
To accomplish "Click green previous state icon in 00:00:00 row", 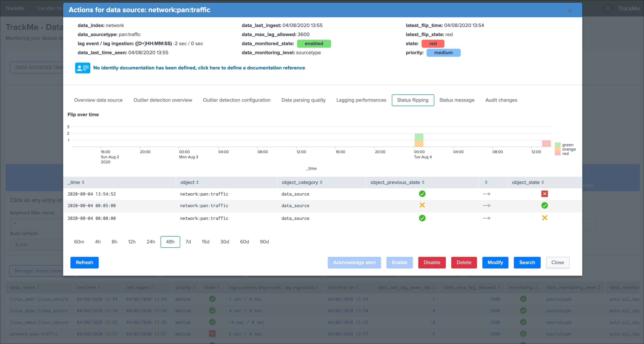I will pos(422,218).
